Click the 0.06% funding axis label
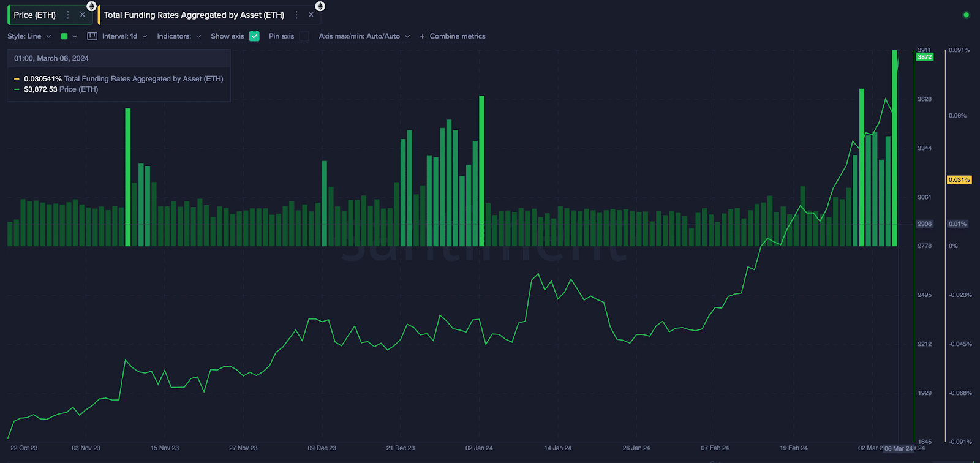The height and width of the screenshot is (463, 980). pos(957,115)
